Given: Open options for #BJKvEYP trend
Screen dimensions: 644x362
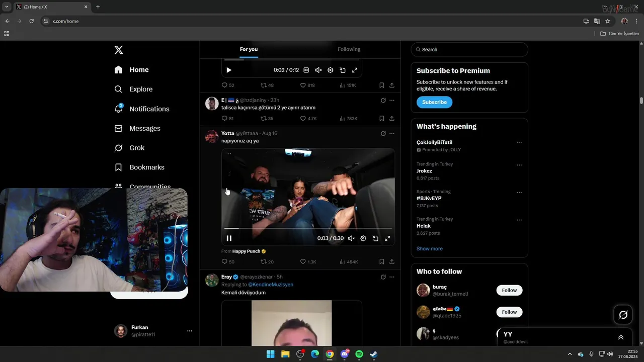Looking at the screenshot, I should click(519, 193).
